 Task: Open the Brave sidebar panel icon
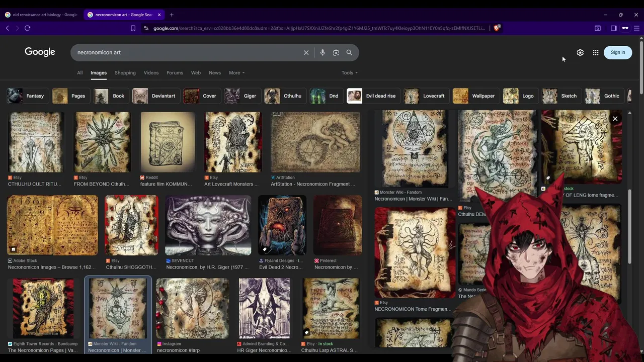point(614,28)
